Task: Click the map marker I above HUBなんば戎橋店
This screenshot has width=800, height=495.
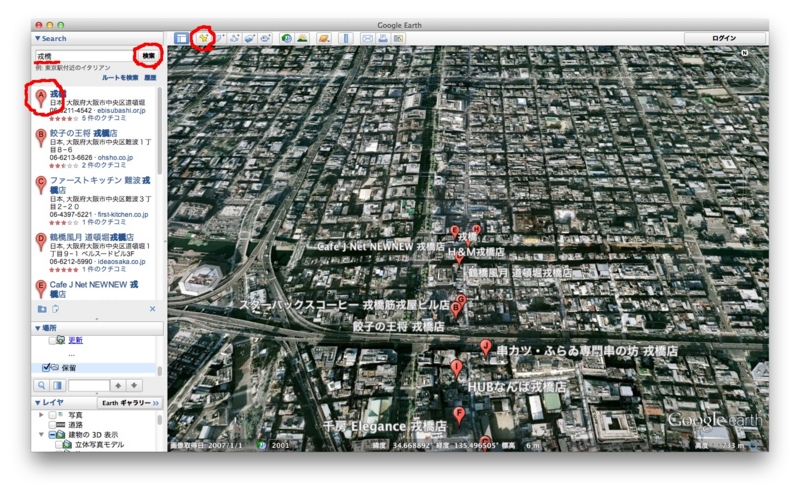Action: pyautogui.click(x=457, y=368)
